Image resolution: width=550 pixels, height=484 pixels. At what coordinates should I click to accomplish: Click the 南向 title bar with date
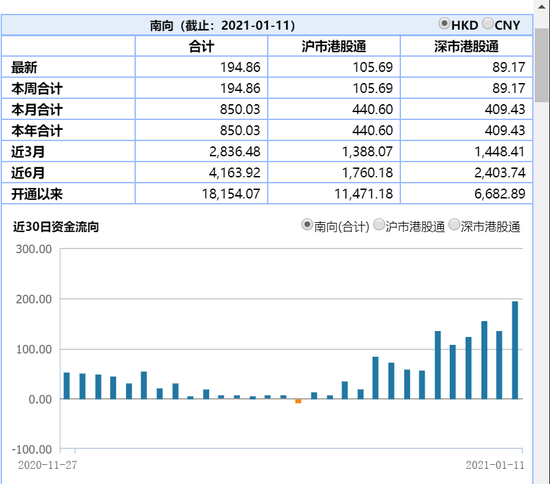(x=222, y=25)
